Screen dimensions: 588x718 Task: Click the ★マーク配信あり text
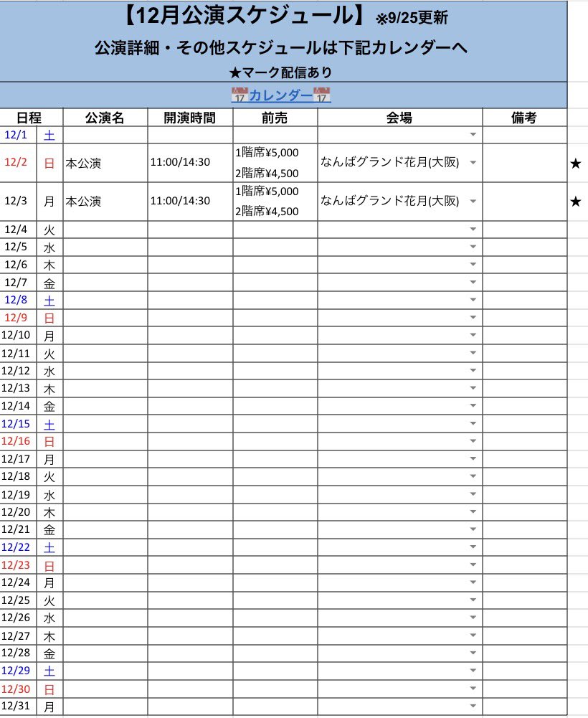[280, 72]
